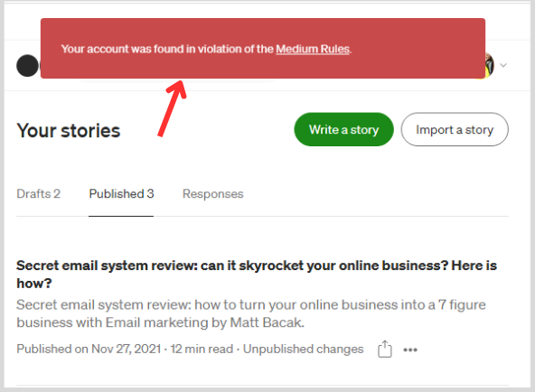The width and height of the screenshot is (535, 392).
Task: Select the Published 3 tab
Action: pos(121,193)
